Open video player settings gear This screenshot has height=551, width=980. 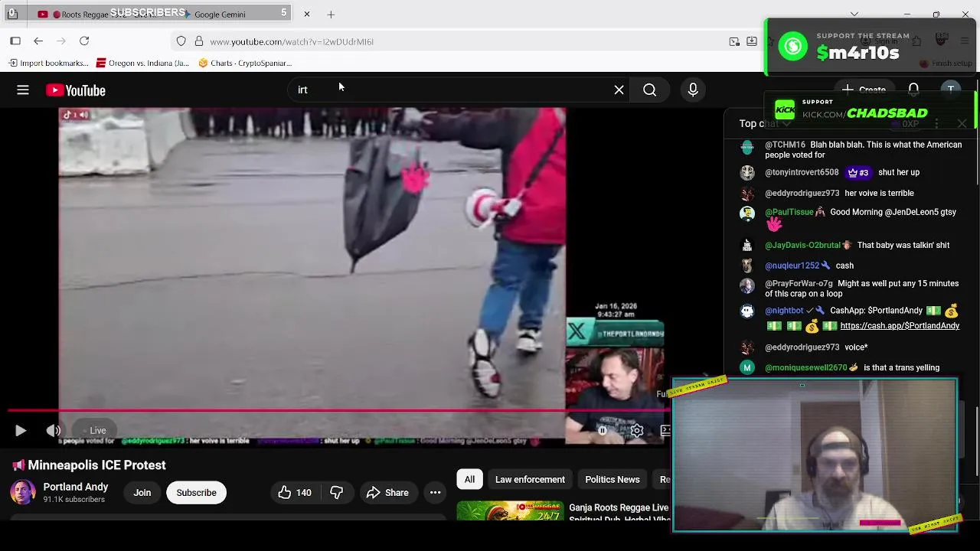(636, 431)
